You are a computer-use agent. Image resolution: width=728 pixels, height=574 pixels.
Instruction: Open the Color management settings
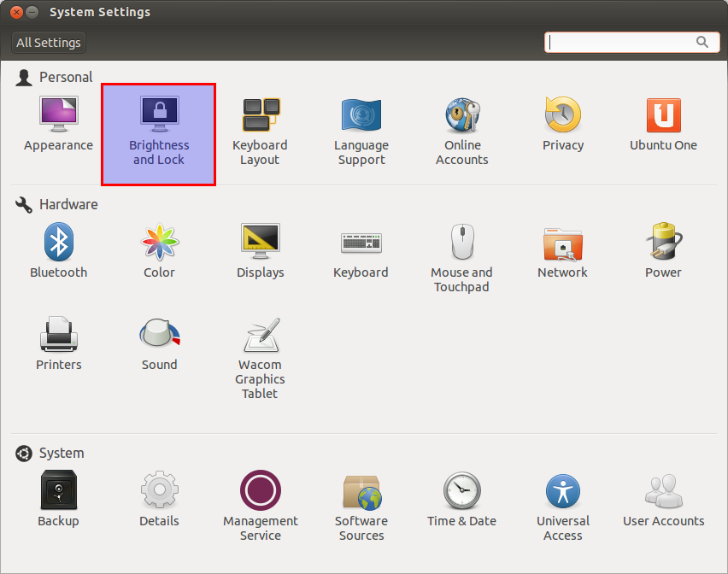pyautogui.click(x=159, y=248)
